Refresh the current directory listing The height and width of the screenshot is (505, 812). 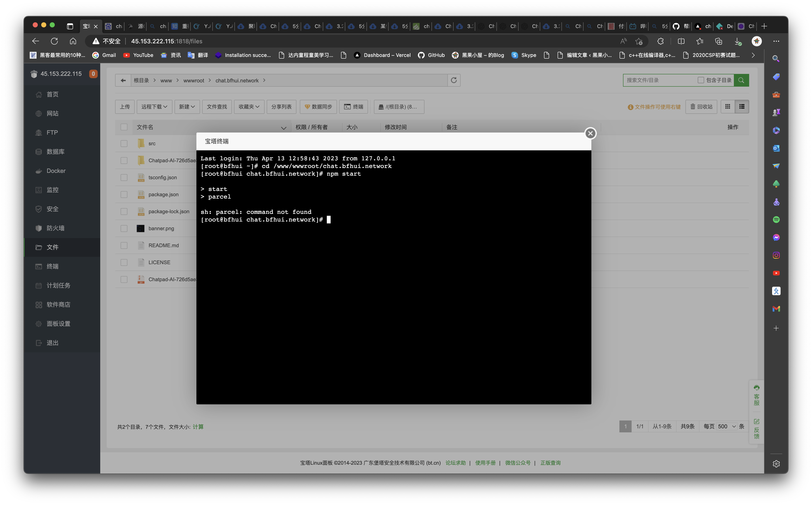click(x=454, y=80)
